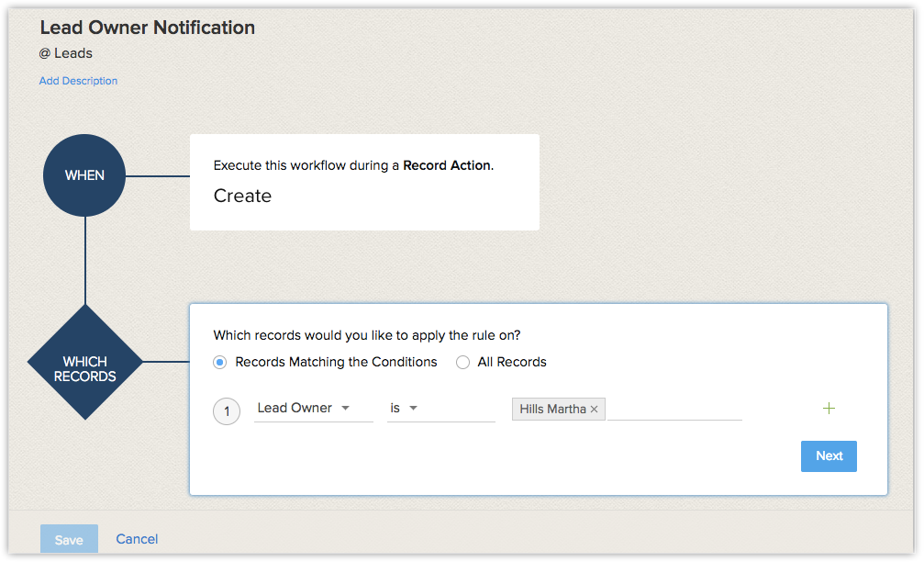Open the Lead Owner field dropdown

[x=313, y=409]
